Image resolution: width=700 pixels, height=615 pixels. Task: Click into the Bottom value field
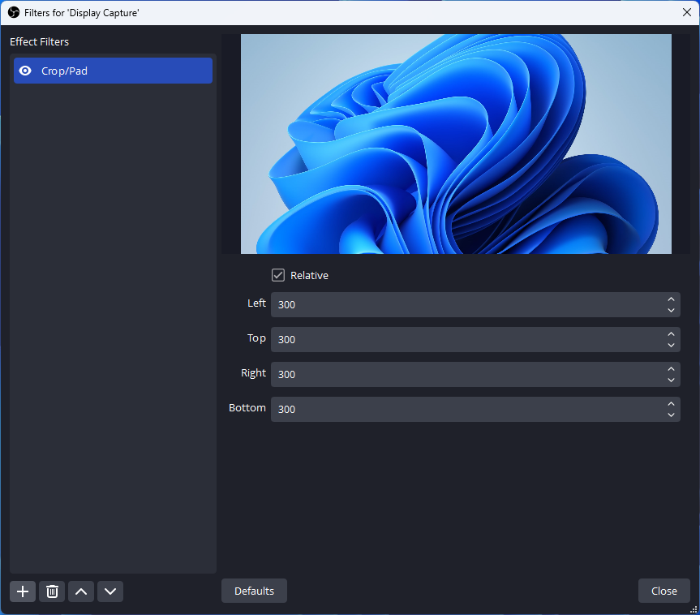(462, 410)
